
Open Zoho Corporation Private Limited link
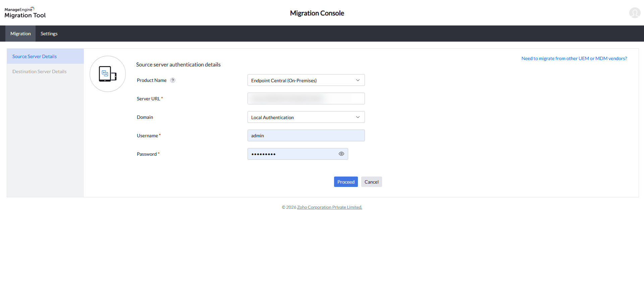click(x=330, y=207)
